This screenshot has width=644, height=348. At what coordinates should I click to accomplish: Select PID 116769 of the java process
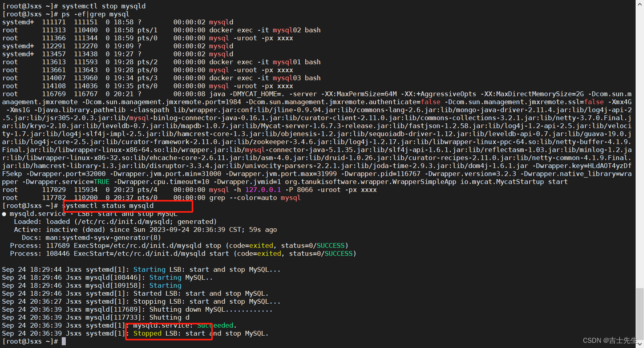tap(54, 94)
